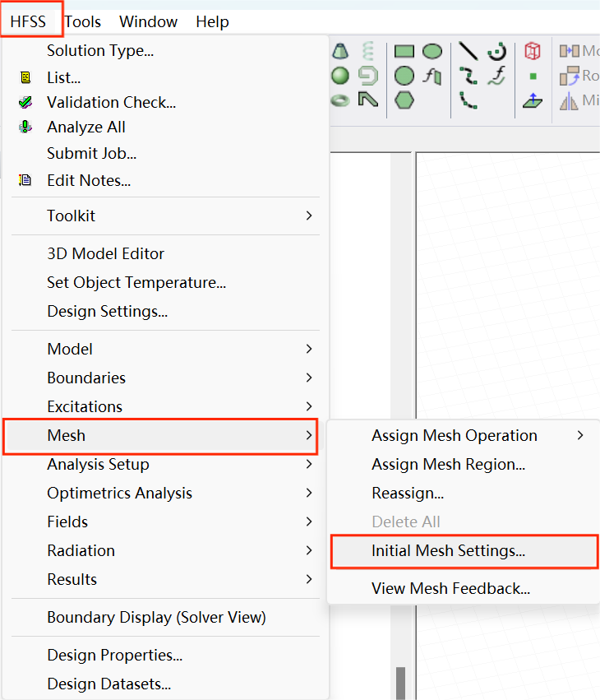
Task: Select the Draw ellipse tool icon
Action: coord(432,51)
